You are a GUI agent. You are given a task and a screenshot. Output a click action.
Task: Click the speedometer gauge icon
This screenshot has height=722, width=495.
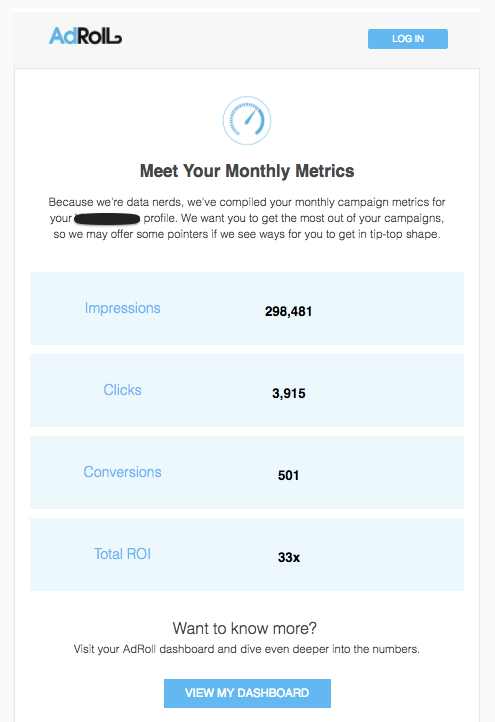tap(247, 120)
